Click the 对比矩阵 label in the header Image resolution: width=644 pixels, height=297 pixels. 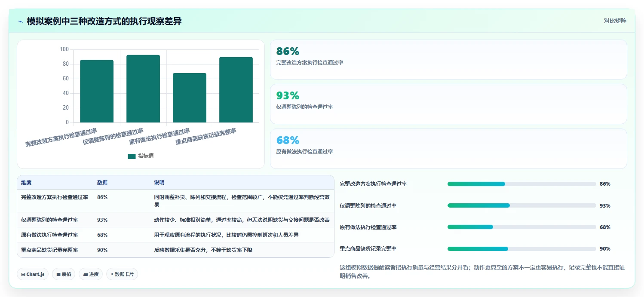point(615,21)
